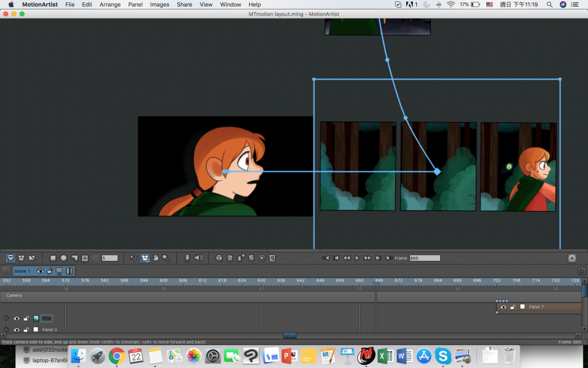Image resolution: width=588 pixels, height=368 pixels.
Task: Select the hand pan tool
Action: pos(155,258)
